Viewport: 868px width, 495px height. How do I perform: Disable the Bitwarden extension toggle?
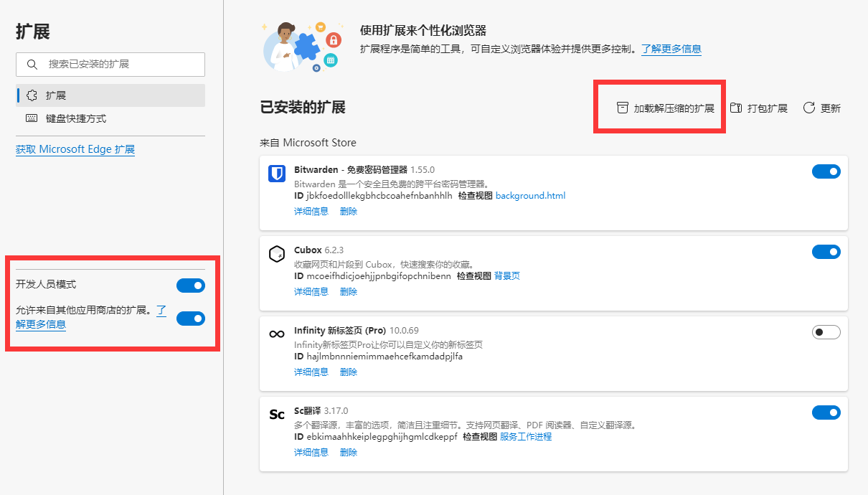(826, 171)
